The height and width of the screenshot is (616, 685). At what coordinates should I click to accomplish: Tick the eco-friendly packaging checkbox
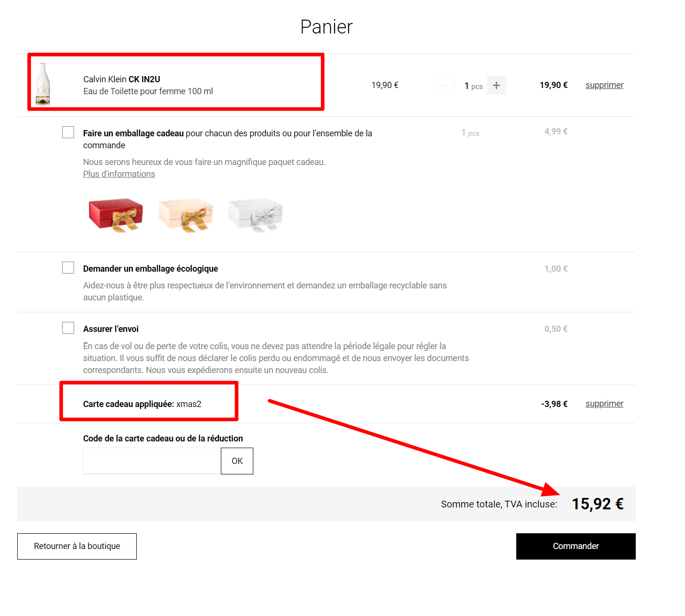click(68, 268)
